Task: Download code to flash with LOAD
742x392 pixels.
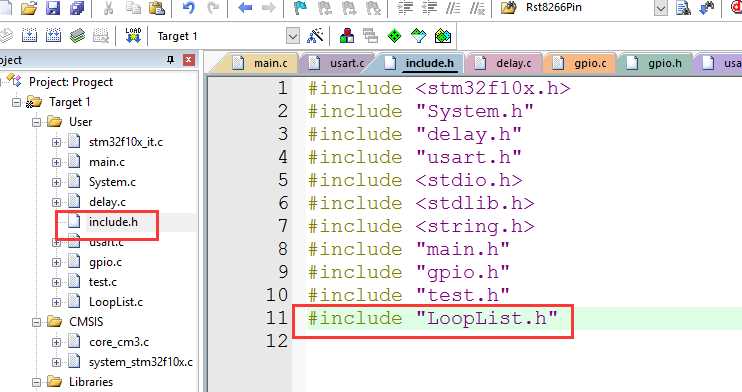Action: tap(133, 36)
